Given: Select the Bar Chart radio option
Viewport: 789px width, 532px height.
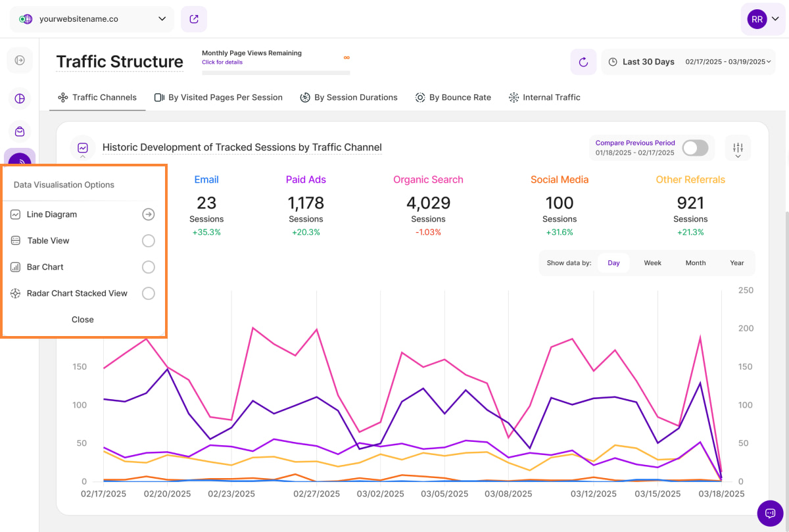Looking at the screenshot, I should (x=149, y=267).
